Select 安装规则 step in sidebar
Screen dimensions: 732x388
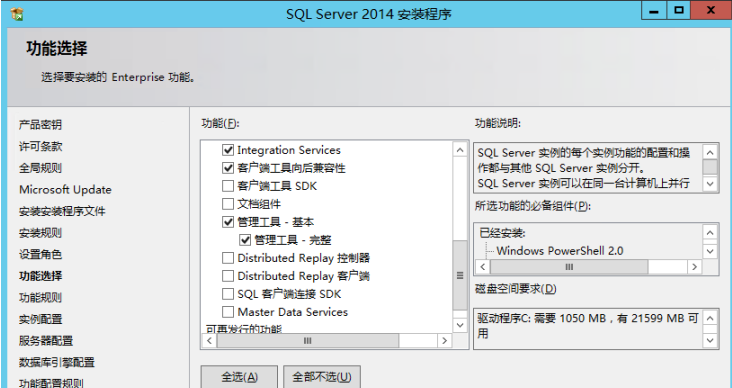click(40, 233)
